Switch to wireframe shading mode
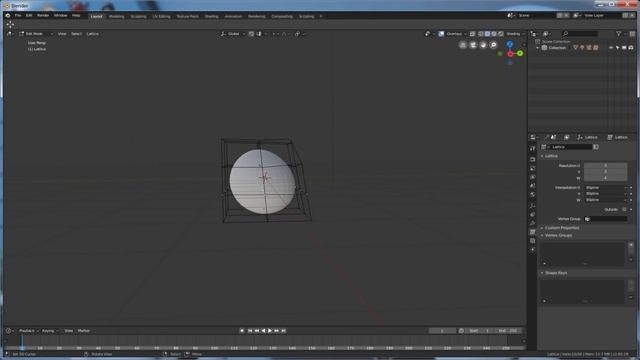Screen dimensions: 640x360 [x=481, y=34]
